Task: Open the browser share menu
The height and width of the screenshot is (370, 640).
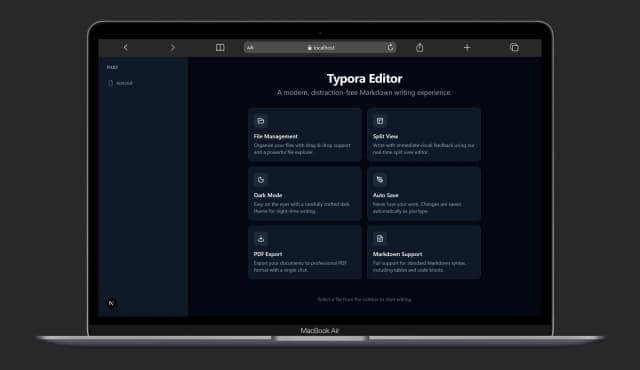Action: click(420, 48)
